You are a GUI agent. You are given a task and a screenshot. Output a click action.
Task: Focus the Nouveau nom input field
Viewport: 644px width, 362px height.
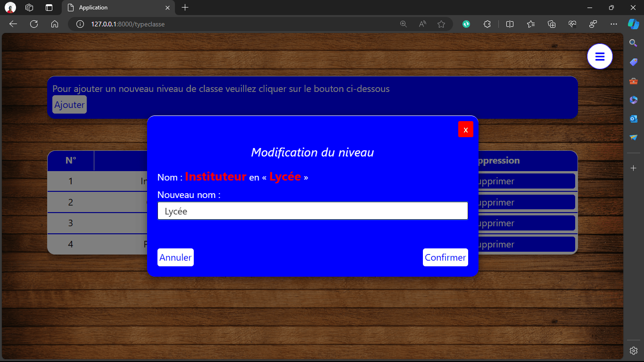[313, 211]
